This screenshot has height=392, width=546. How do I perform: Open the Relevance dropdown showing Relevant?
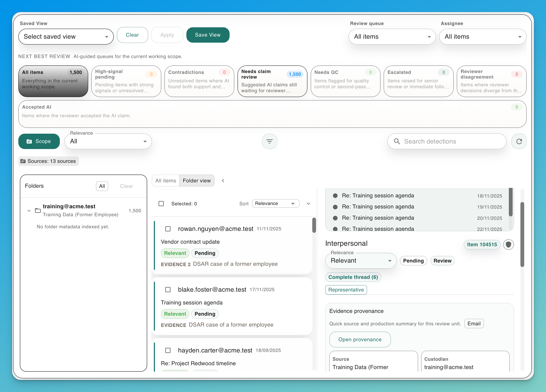click(361, 261)
